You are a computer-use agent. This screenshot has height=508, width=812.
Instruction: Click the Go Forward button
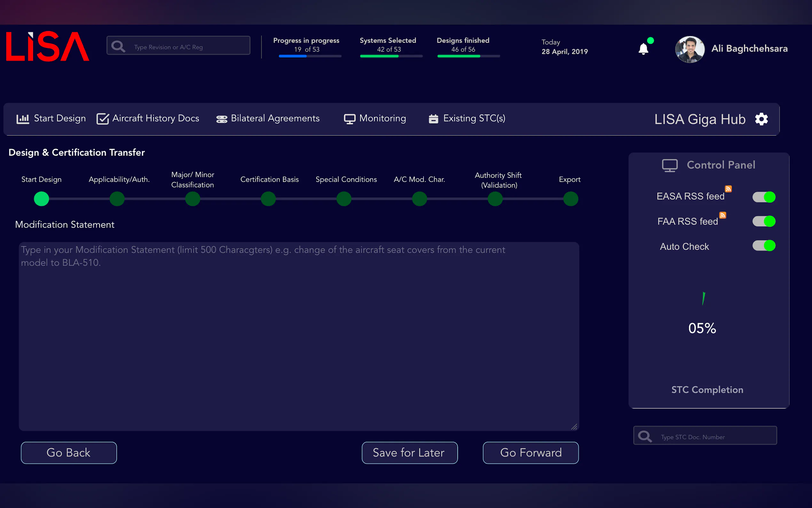tap(530, 453)
